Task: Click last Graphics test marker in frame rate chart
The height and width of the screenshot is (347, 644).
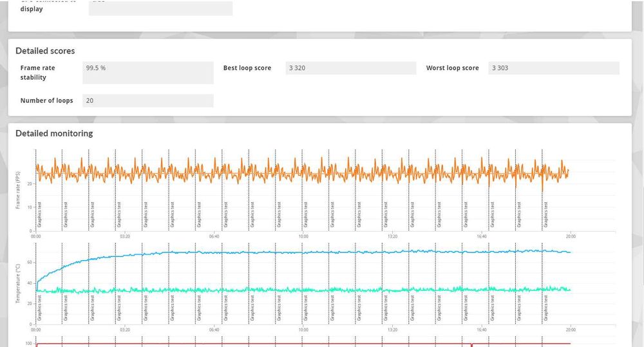Action: pyautogui.click(x=546, y=215)
